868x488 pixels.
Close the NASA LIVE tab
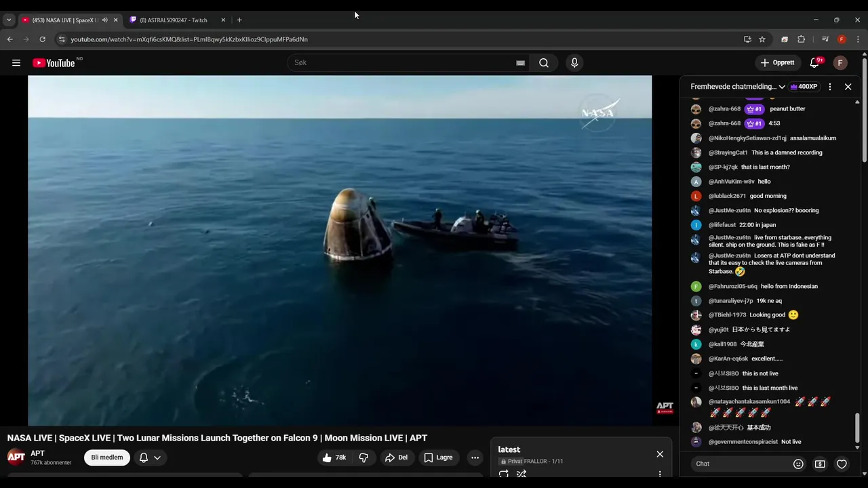click(x=115, y=20)
